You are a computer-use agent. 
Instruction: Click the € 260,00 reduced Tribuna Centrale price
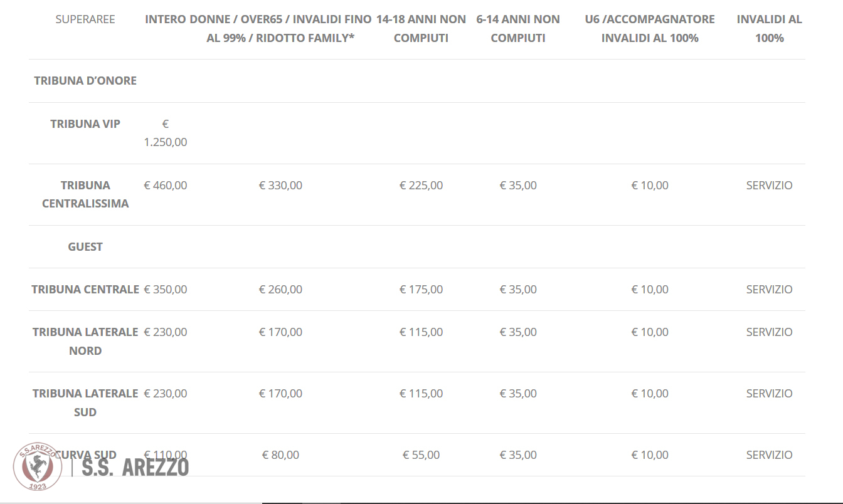pyautogui.click(x=280, y=290)
